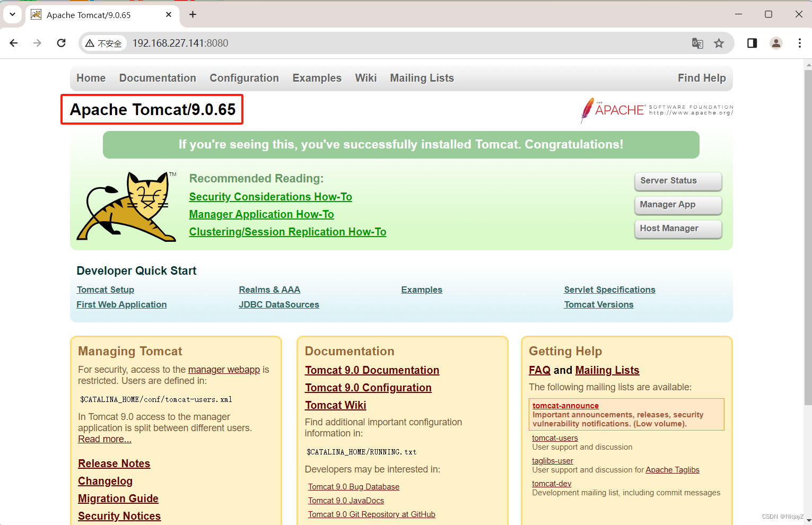Open Examples in the nav bar
812x525 pixels.
click(x=317, y=78)
